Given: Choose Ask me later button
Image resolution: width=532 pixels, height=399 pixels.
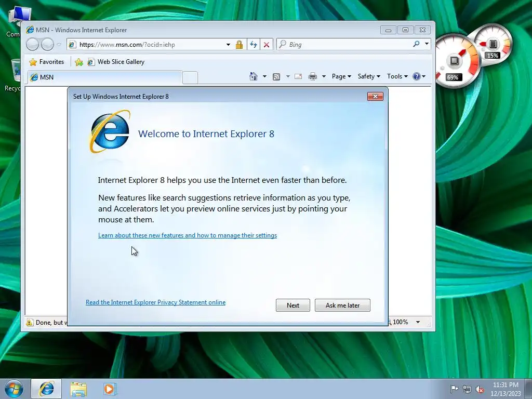Looking at the screenshot, I should tap(342, 305).
